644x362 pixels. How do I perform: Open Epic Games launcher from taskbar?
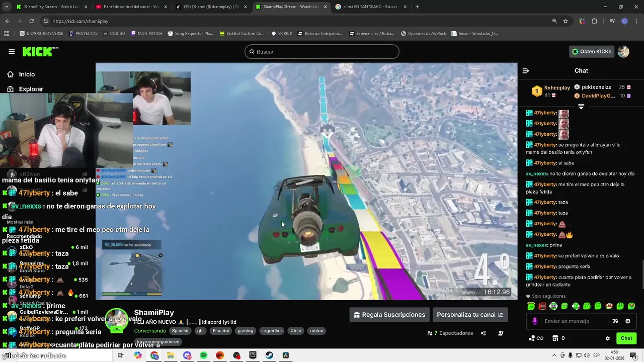(x=253, y=355)
